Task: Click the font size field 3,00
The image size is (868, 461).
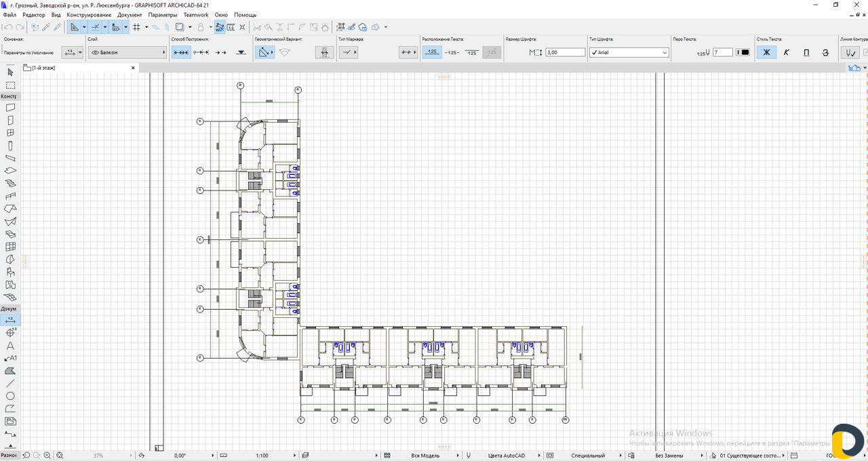Action: click(x=566, y=52)
